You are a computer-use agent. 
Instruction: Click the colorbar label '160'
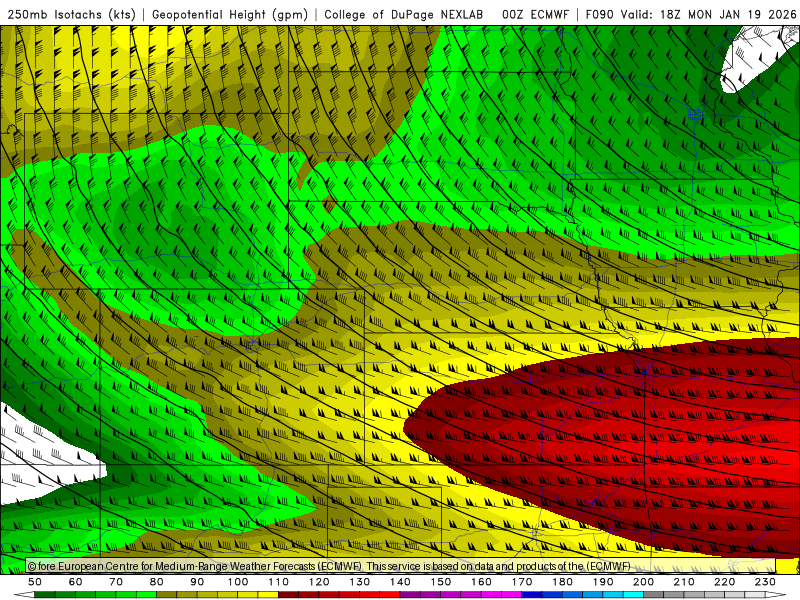click(481, 582)
